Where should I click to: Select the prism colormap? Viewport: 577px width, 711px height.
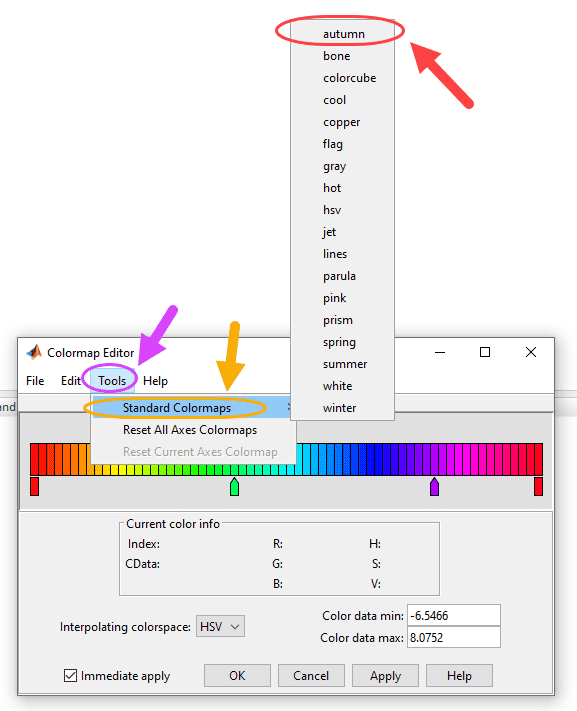(342, 320)
